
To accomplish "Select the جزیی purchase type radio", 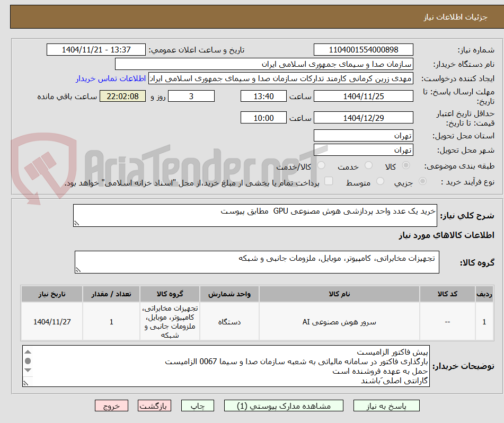I will (x=422, y=181).
